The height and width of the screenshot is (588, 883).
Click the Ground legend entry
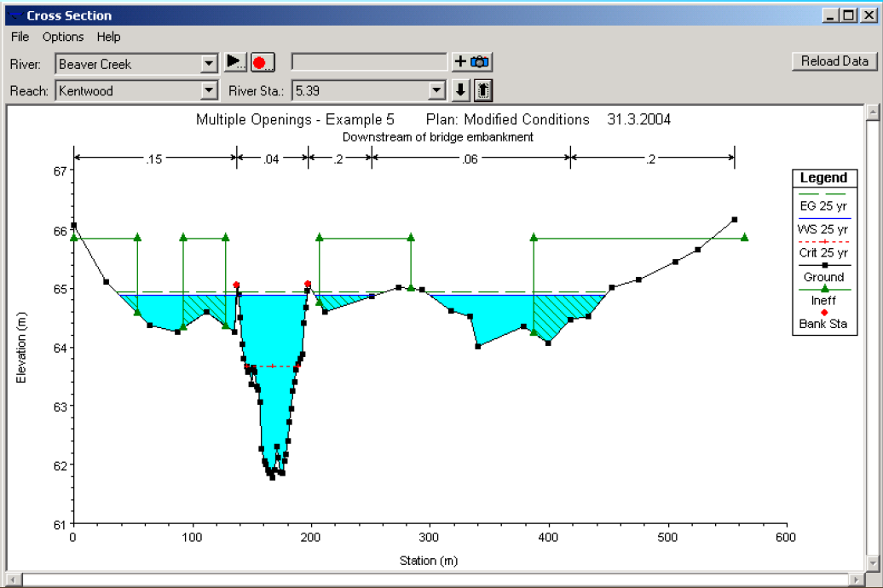click(x=823, y=277)
